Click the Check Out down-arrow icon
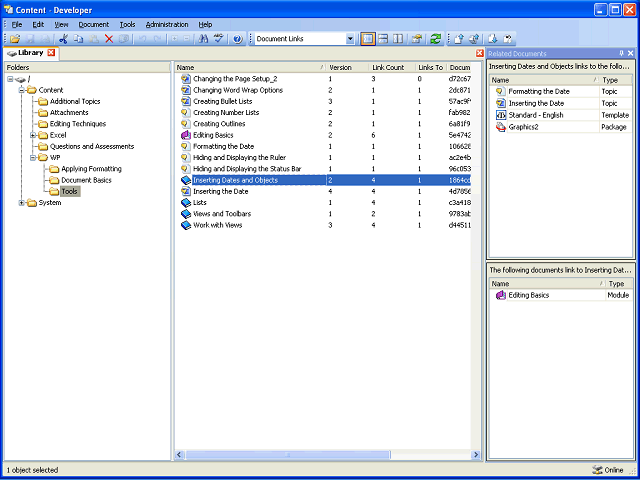640x480 pixels. coord(493,39)
